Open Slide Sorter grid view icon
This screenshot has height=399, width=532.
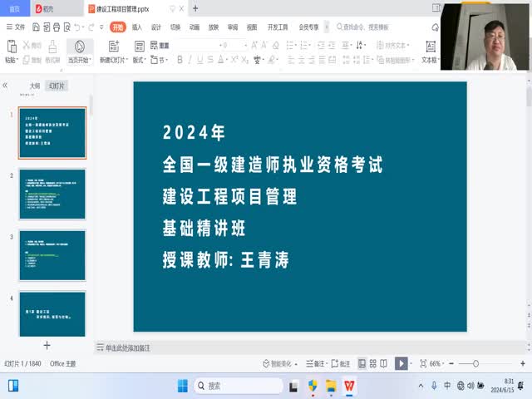[x=373, y=364]
